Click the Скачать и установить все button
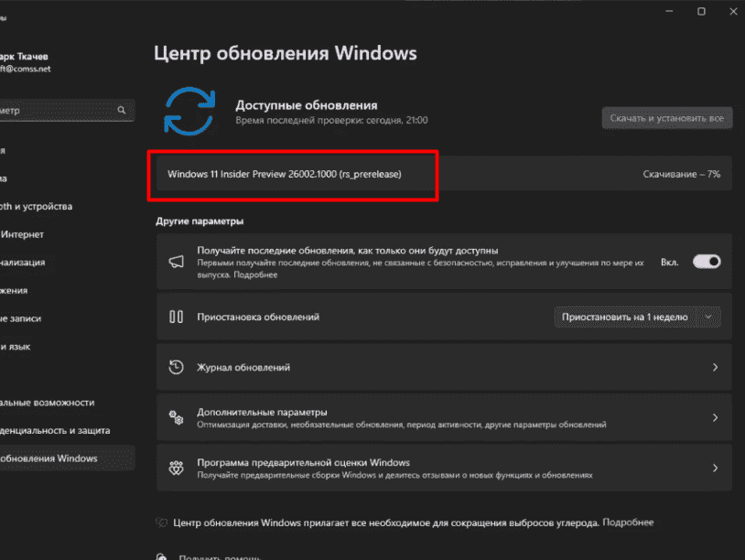Image resolution: width=745 pixels, height=560 pixels. click(666, 117)
